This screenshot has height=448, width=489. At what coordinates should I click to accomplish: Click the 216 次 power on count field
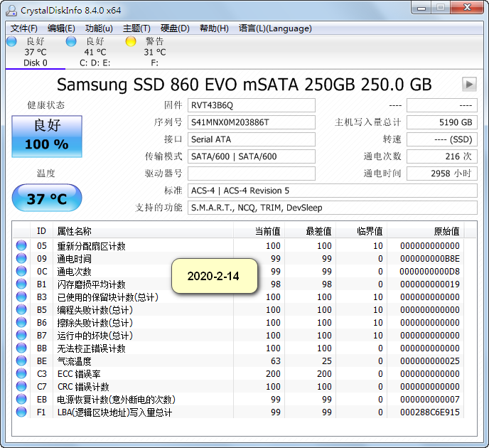pyautogui.click(x=442, y=156)
